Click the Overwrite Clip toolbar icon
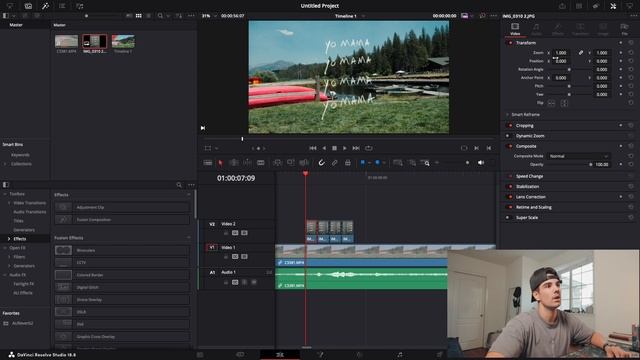Screen dimensions: 640x360 tap(291, 163)
